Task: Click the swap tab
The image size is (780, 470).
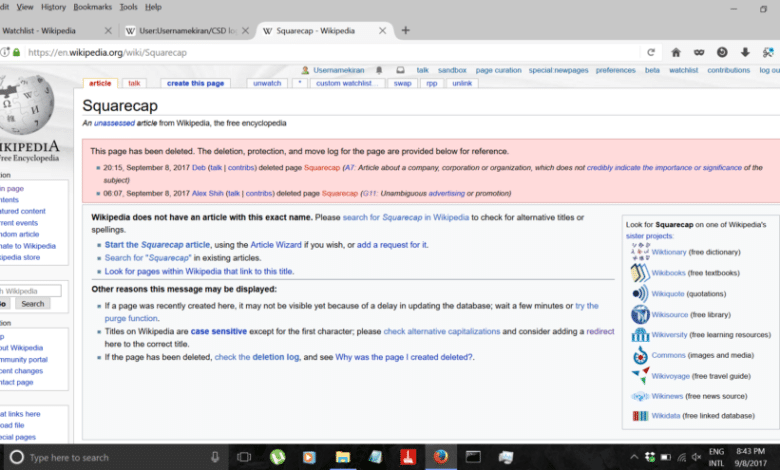Action: (x=402, y=83)
